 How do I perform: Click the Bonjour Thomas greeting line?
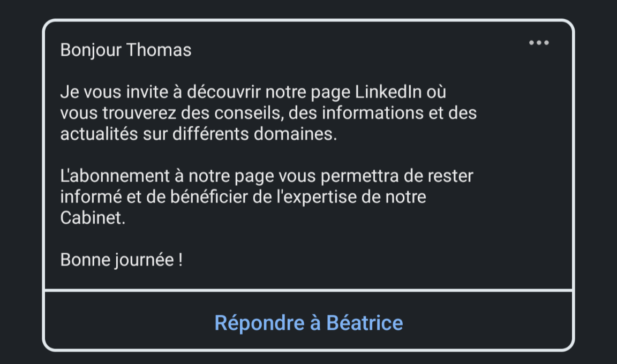126,50
